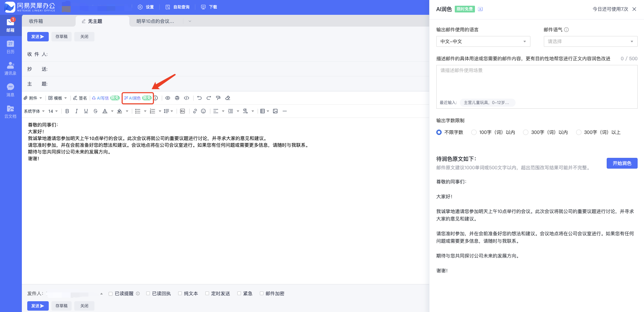Screen dimensions: 644x312
Task: Open the font size 14 dropdown
Action: pos(53,111)
